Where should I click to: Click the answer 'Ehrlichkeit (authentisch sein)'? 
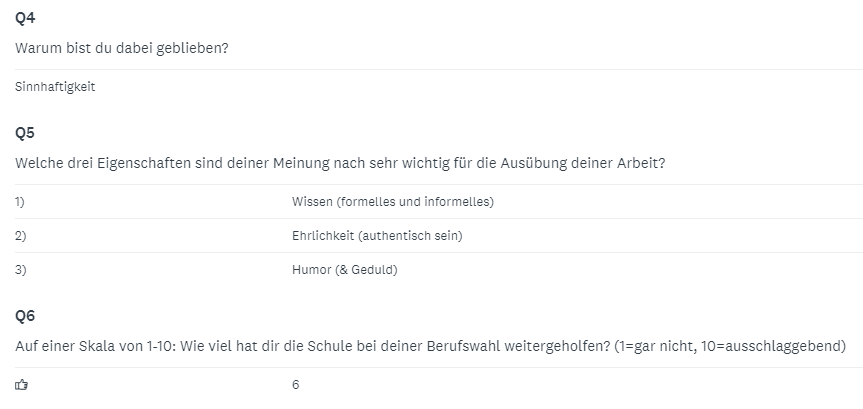(x=377, y=236)
